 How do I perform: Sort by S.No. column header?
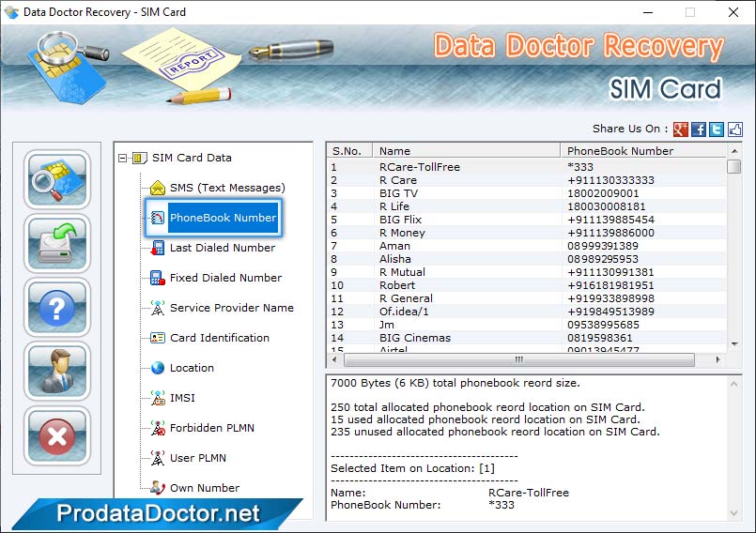tap(349, 151)
